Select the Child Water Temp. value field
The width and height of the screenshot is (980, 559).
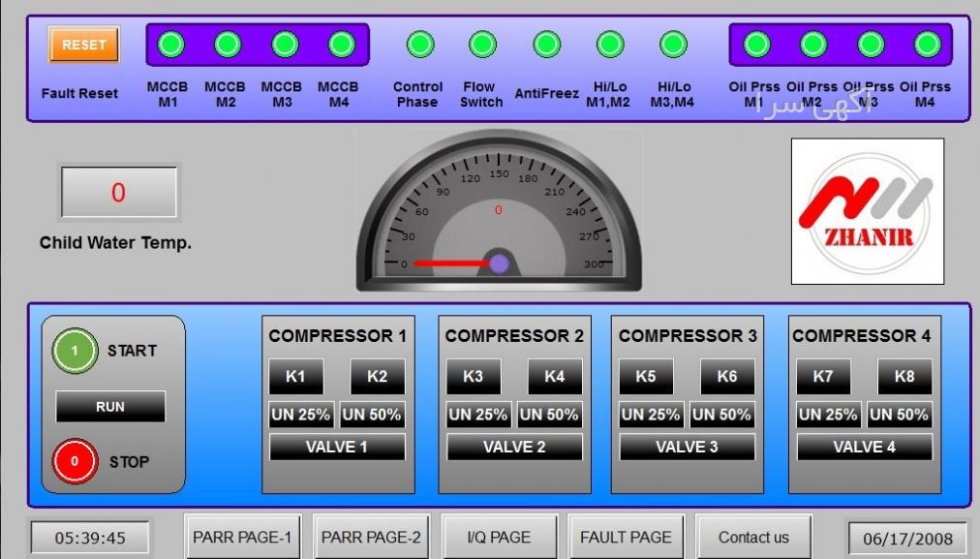119,192
